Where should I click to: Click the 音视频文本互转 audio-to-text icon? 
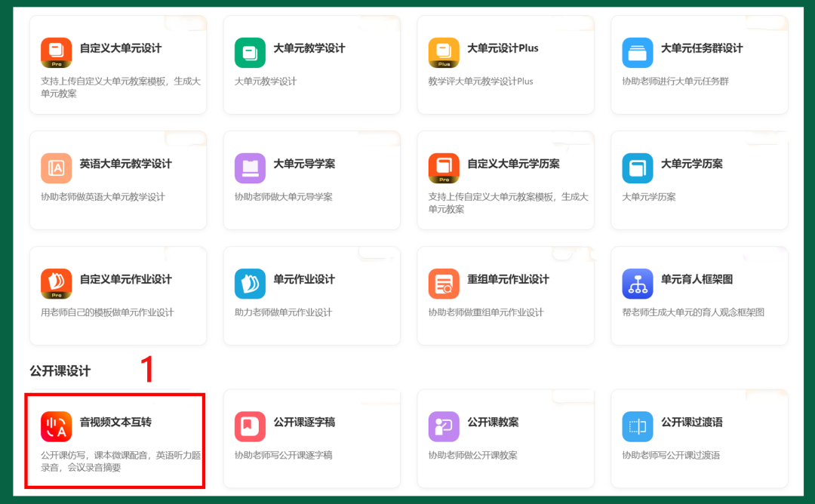coord(56,426)
